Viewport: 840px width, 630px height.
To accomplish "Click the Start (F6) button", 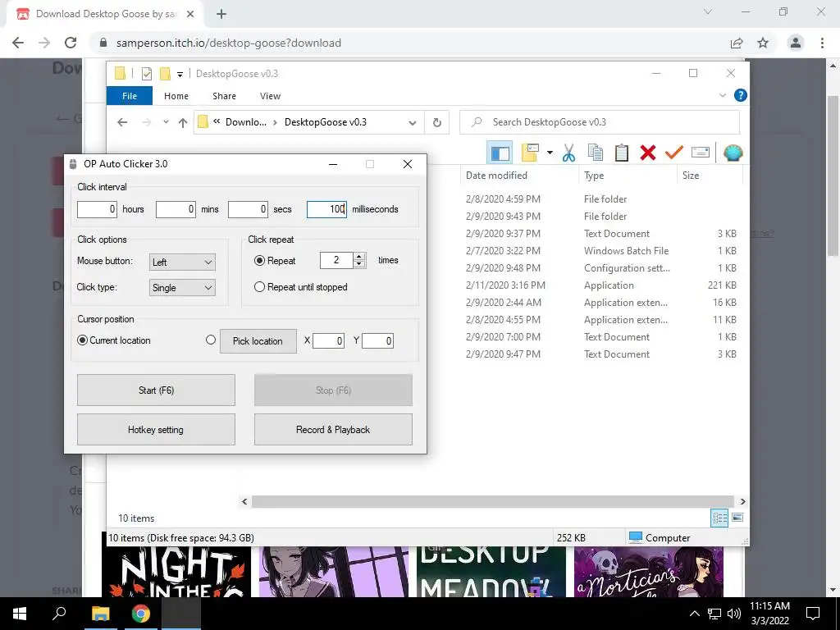I will pos(156,390).
